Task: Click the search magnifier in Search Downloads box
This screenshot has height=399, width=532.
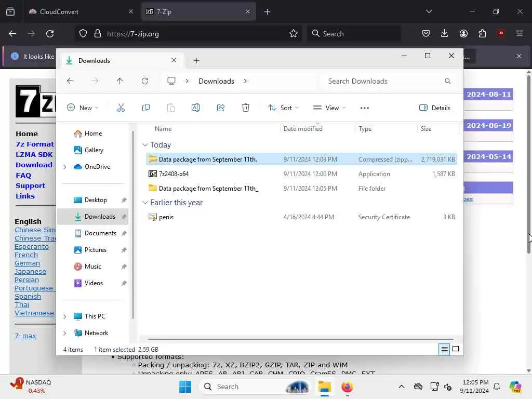Action: [x=447, y=81]
